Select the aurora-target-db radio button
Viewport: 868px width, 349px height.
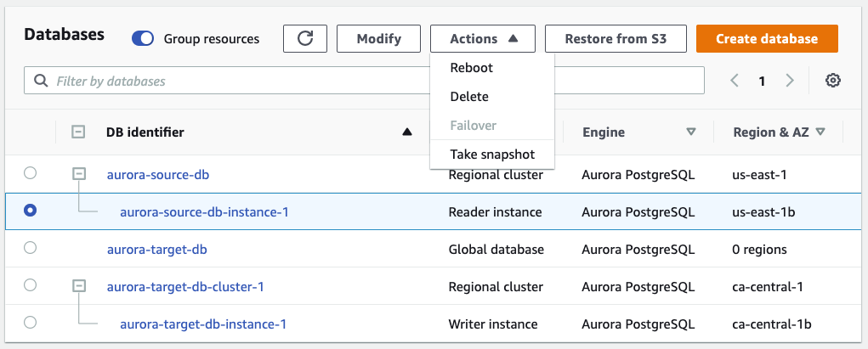pyautogui.click(x=31, y=248)
